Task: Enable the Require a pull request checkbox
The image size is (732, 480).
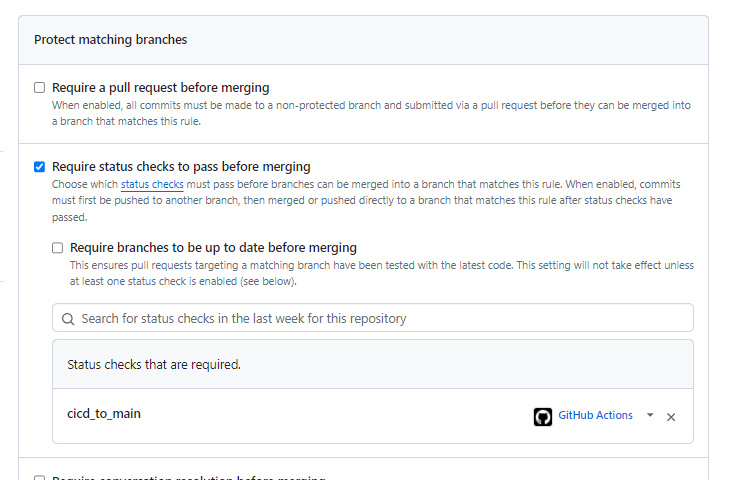Action: (x=40, y=87)
